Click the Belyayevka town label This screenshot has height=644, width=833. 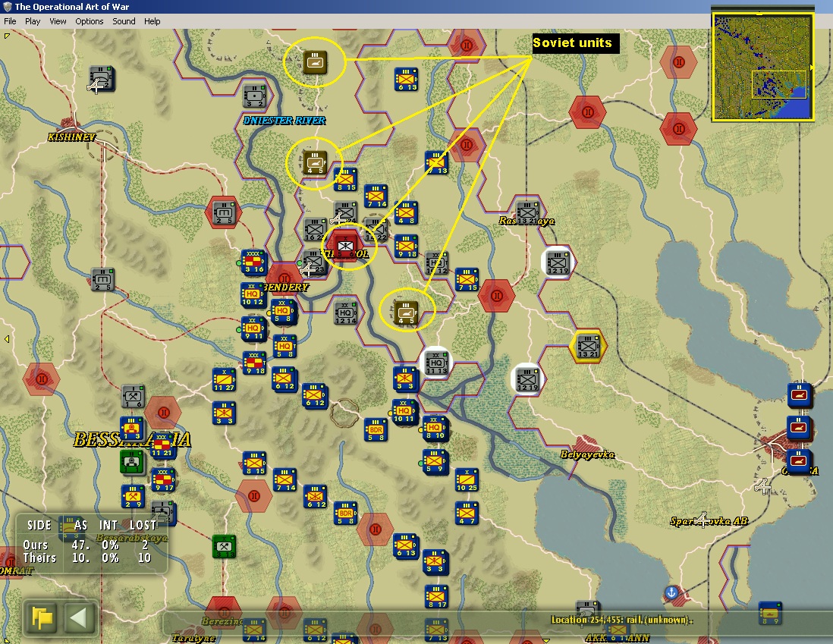(587, 454)
